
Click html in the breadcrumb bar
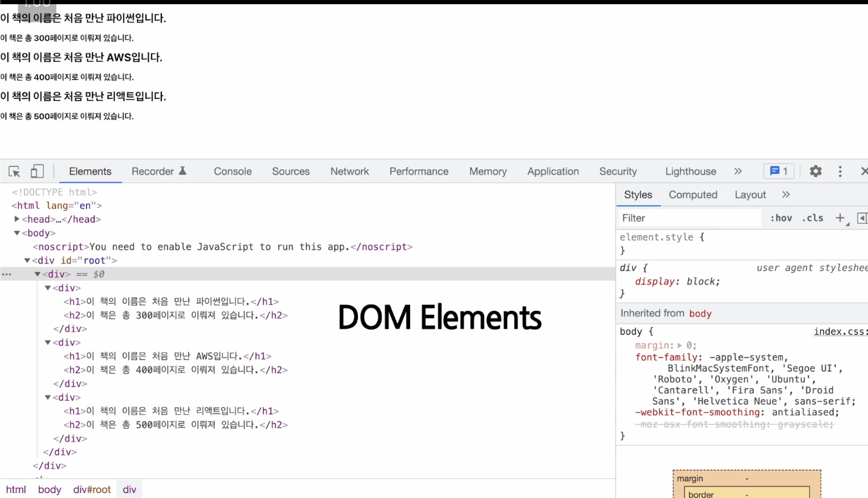point(16,490)
